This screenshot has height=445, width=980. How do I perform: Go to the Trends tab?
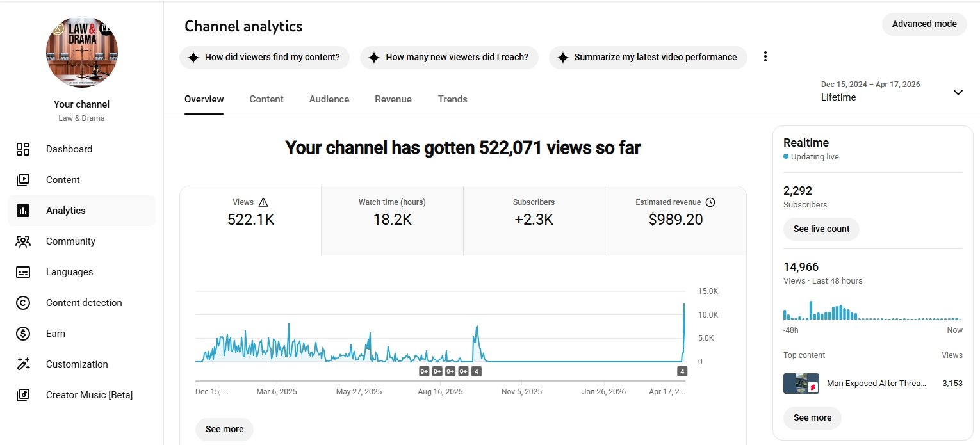tap(452, 99)
